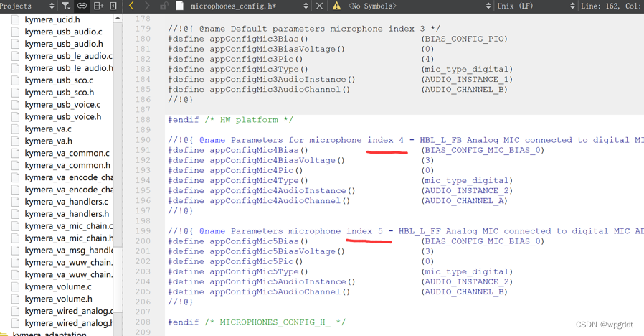
Task: Select kymera_va_mic_chain.h file
Action: [x=69, y=238]
